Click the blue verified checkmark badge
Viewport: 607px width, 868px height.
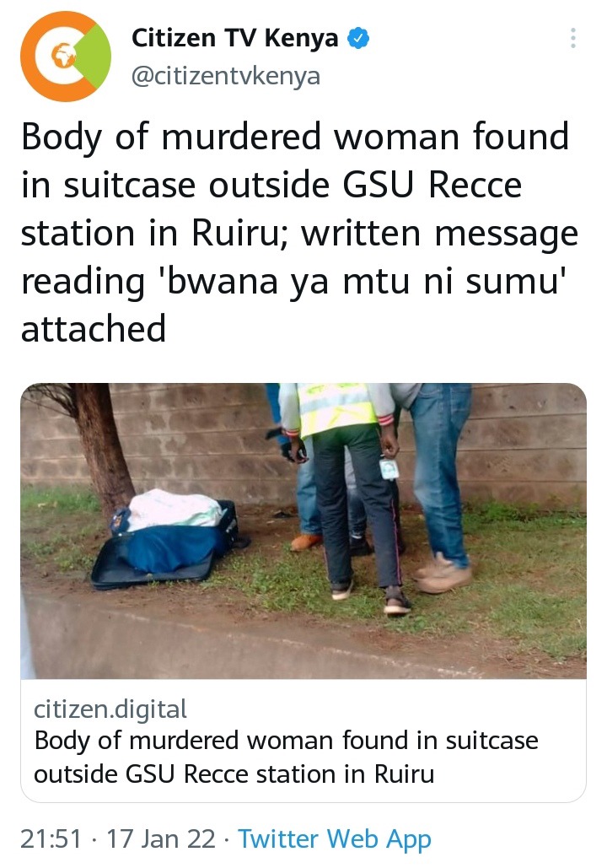[358, 38]
